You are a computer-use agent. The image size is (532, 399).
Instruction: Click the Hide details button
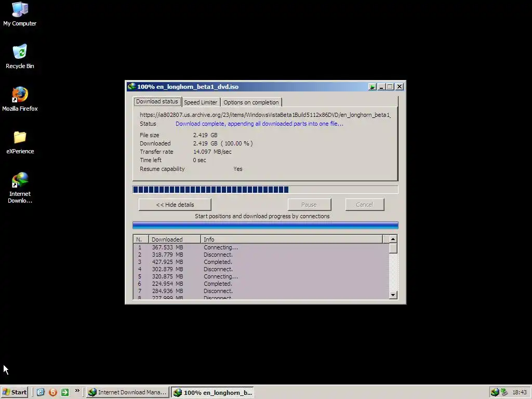(x=175, y=205)
